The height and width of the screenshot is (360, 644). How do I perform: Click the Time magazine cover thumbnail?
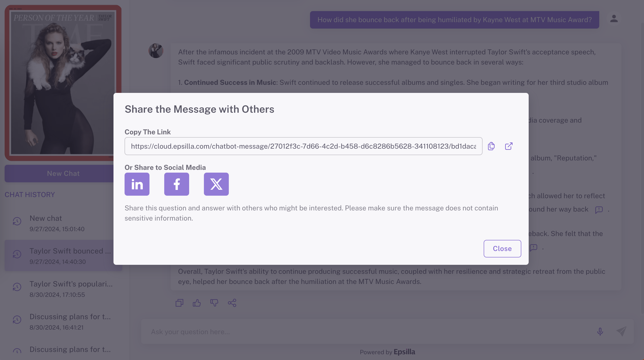tap(63, 83)
